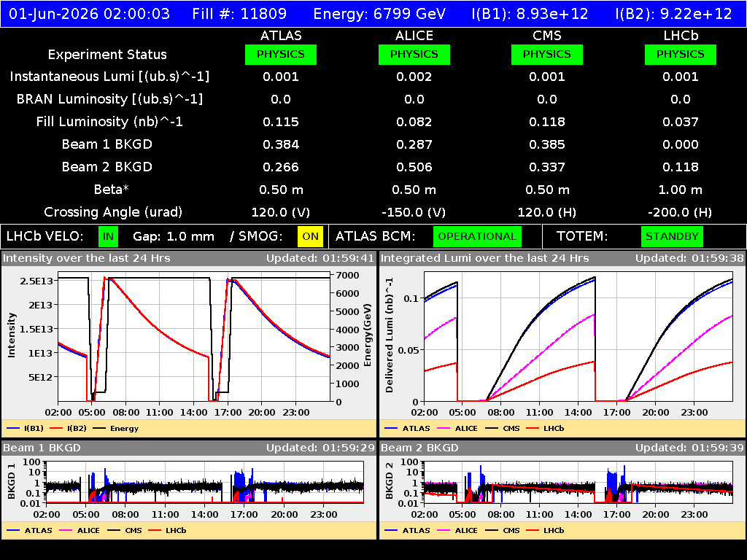Click the Beta* row label
This screenshot has height=560, width=747.
112,190
